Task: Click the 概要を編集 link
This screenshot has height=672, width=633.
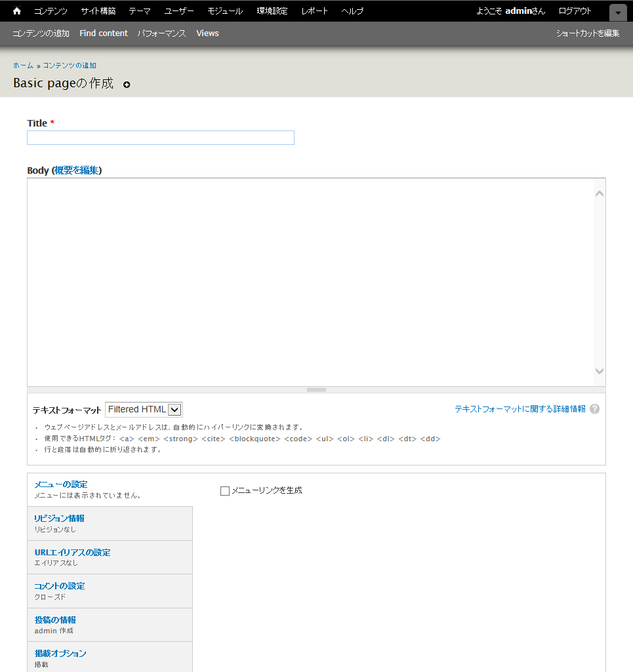Action: pyautogui.click(x=76, y=170)
